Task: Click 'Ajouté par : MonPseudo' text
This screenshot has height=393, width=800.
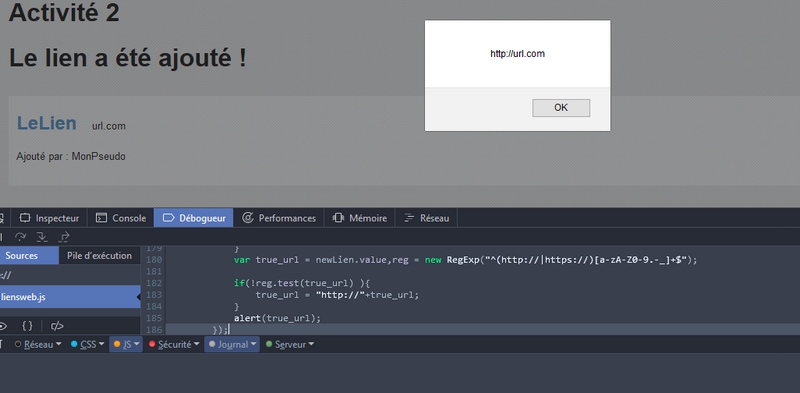Action: tap(71, 156)
